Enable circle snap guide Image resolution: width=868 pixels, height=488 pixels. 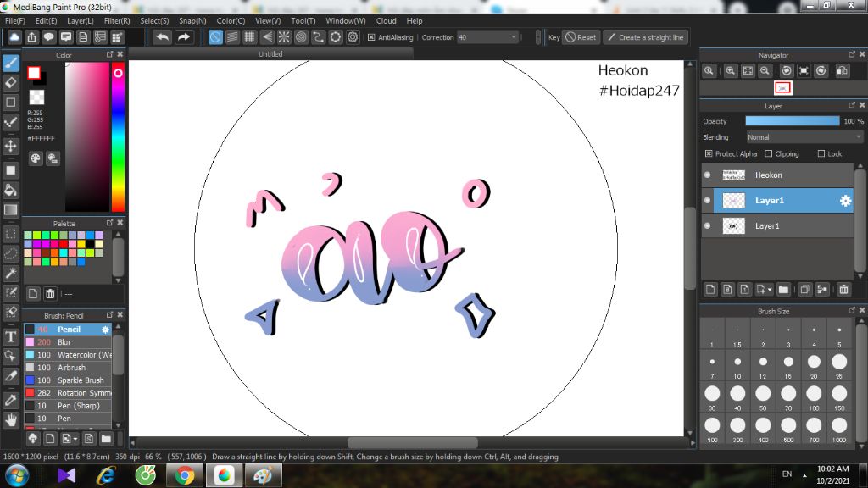click(301, 37)
